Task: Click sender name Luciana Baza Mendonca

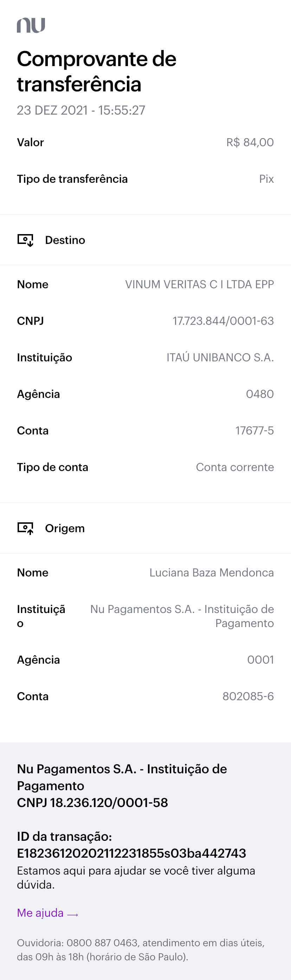Action: pos(211,572)
